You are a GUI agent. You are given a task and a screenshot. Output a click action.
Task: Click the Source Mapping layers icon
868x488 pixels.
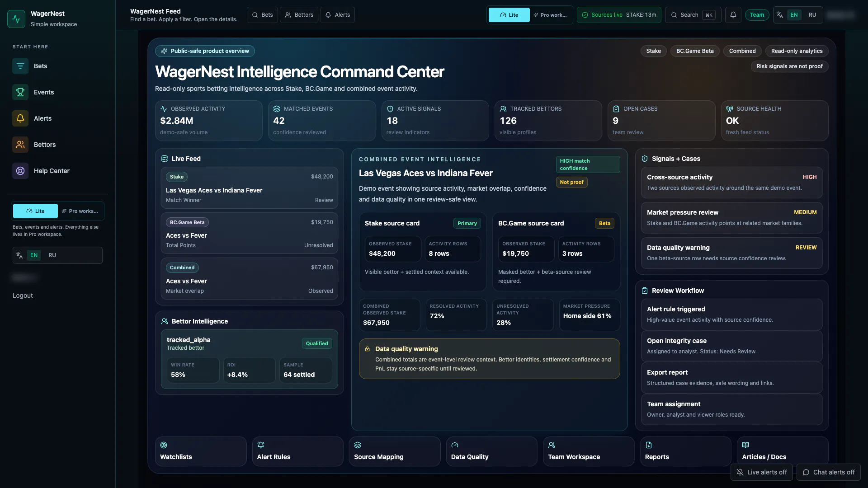[x=358, y=445]
